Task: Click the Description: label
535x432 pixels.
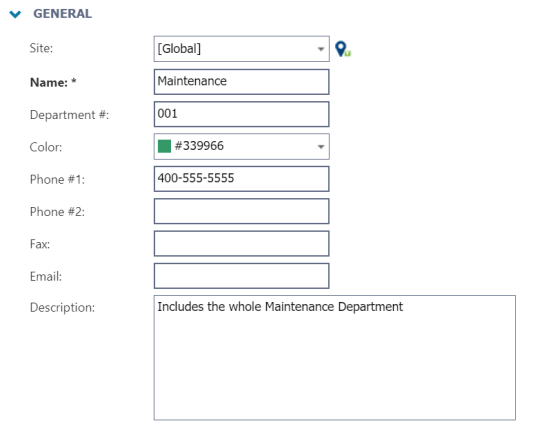Action: click(62, 307)
